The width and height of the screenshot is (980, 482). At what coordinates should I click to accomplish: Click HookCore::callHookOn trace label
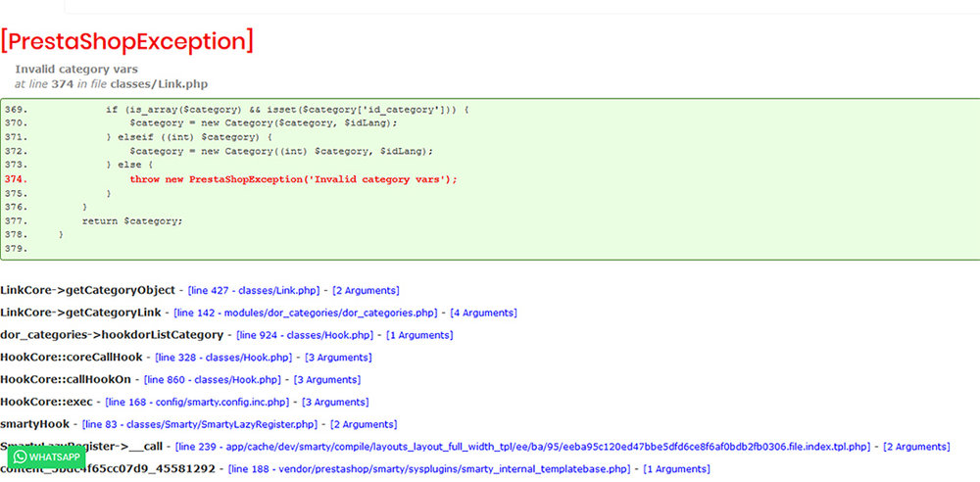coord(66,379)
